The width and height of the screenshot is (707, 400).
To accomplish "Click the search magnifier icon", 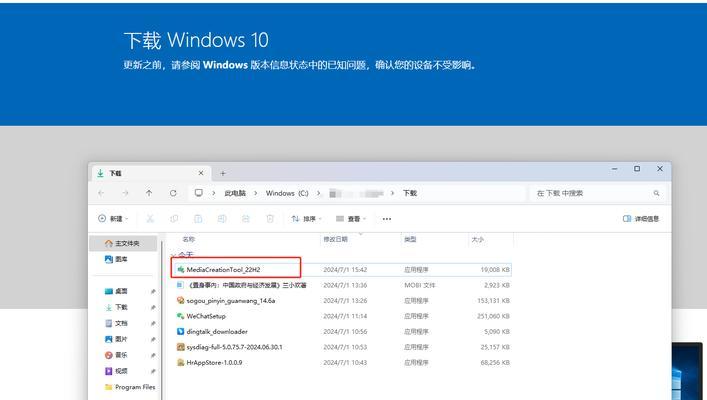I will [x=656, y=193].
